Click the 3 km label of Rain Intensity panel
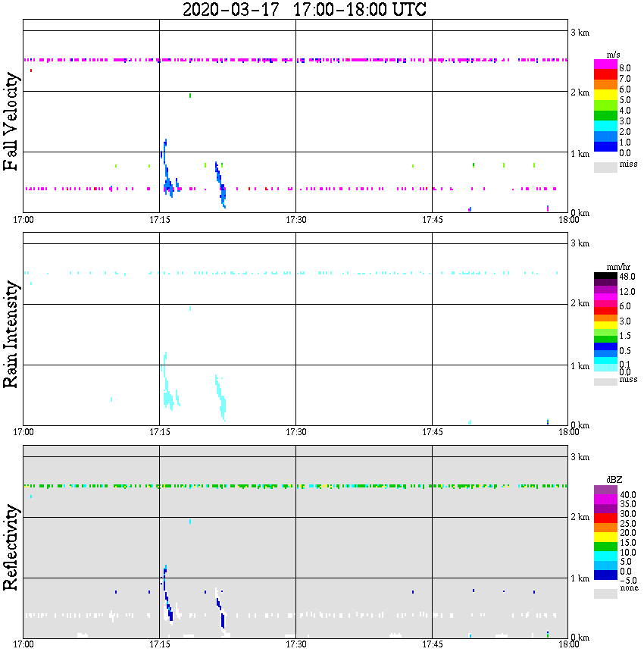 [580, 243]
